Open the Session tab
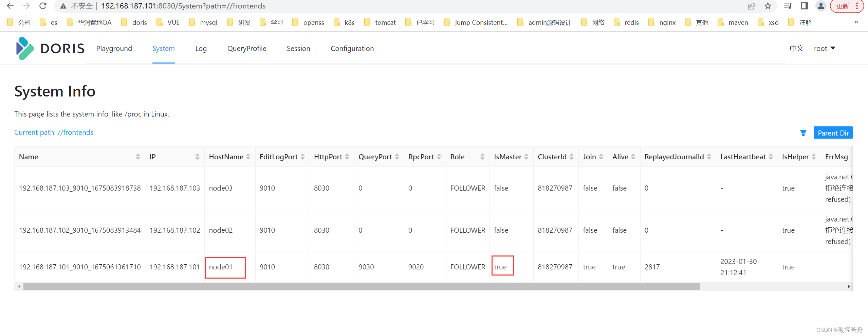868x336 pixels. coord(298,49)
